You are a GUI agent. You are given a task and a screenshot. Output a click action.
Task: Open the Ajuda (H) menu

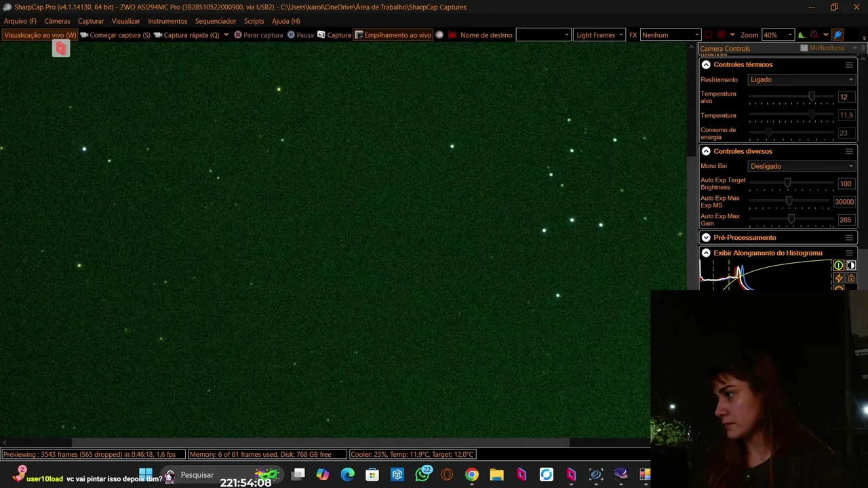[285, 21]
